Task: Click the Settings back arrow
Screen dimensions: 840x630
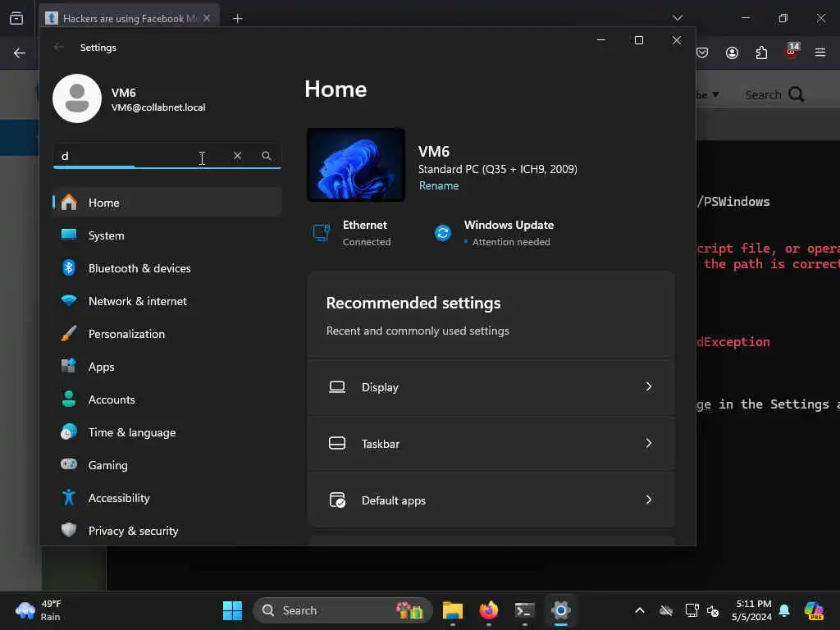Action: pos(58,47)
